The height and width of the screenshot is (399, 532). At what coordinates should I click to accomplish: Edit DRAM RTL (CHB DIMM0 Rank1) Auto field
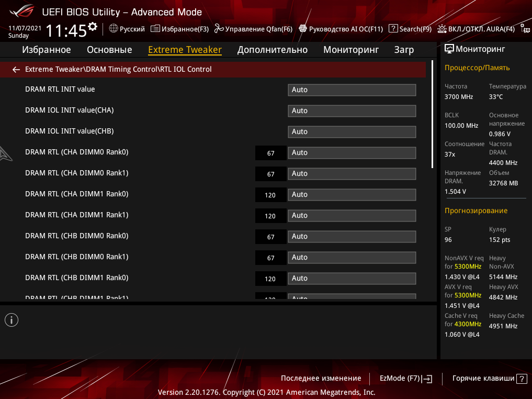(352, 258)
